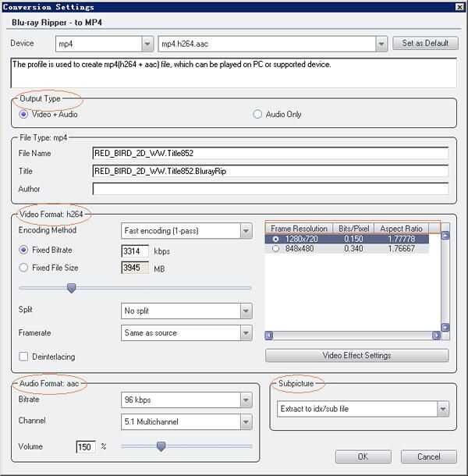Viewport: 468px width, 476px height.
Task: Click the Volume 150 percent field
Action: click(86, 447)
